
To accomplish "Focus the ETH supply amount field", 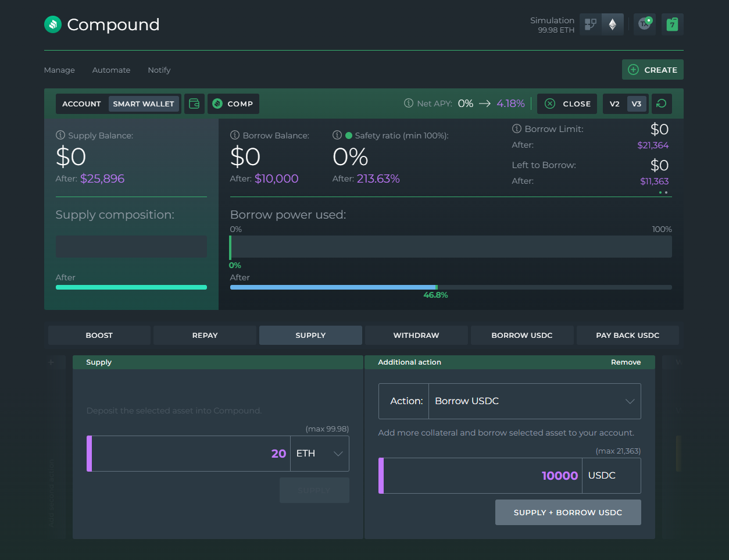I will click(x=191, y=454).
